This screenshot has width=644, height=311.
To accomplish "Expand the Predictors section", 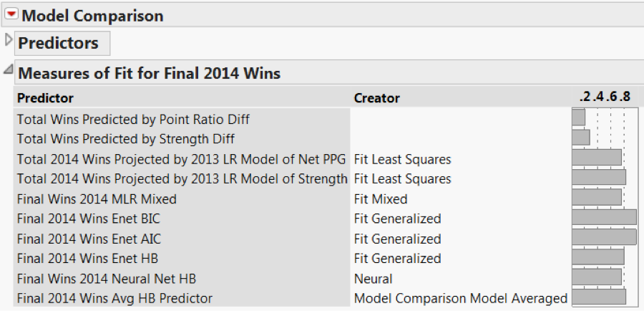I will (9, 40).
